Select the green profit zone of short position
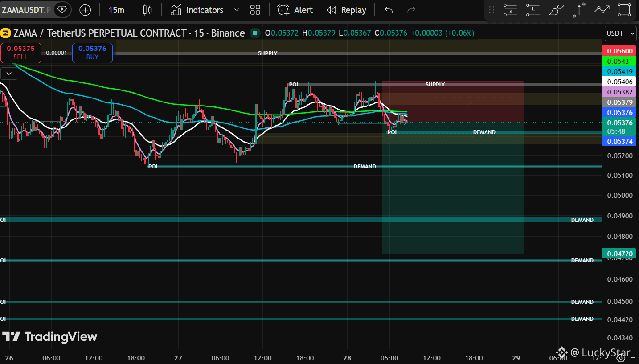The height and width of the screenshot is (364, 639). click(453, 188)
